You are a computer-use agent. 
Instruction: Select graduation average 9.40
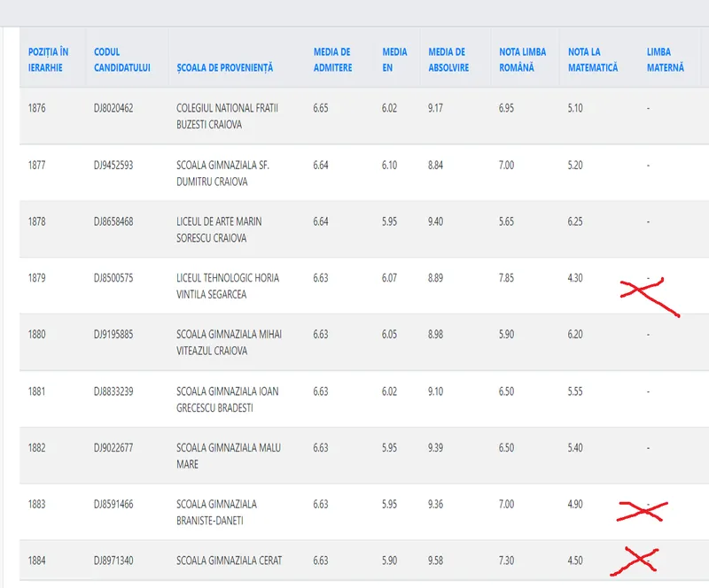click(435, 221)
